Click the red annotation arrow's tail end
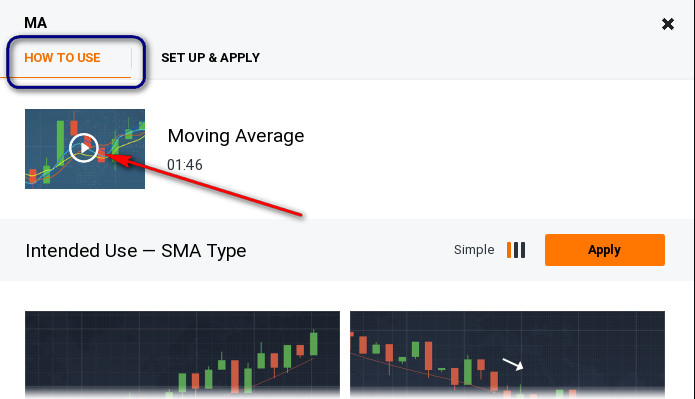This screenshot has width=695, height=399. point(300,215)
